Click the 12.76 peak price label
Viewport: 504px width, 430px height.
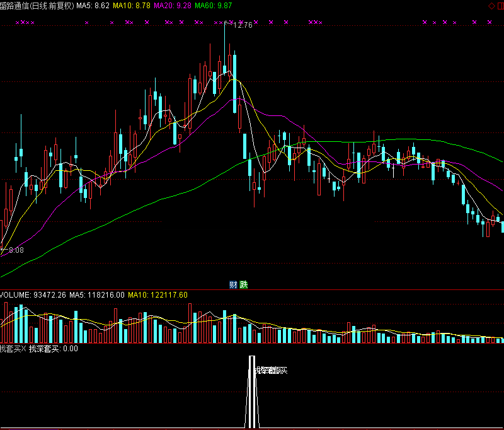point(243,26)
